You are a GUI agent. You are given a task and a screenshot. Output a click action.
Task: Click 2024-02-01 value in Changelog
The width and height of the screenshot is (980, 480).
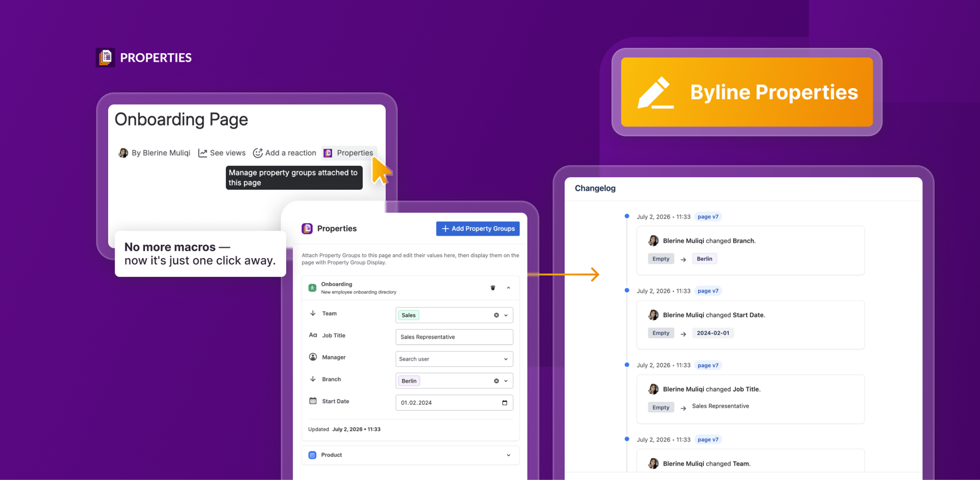712,333
